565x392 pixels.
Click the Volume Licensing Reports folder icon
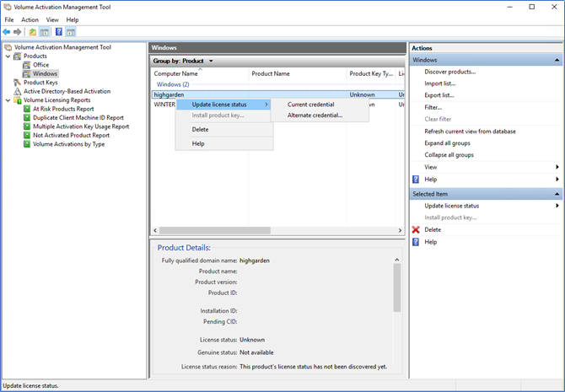[x=18, y=100]
